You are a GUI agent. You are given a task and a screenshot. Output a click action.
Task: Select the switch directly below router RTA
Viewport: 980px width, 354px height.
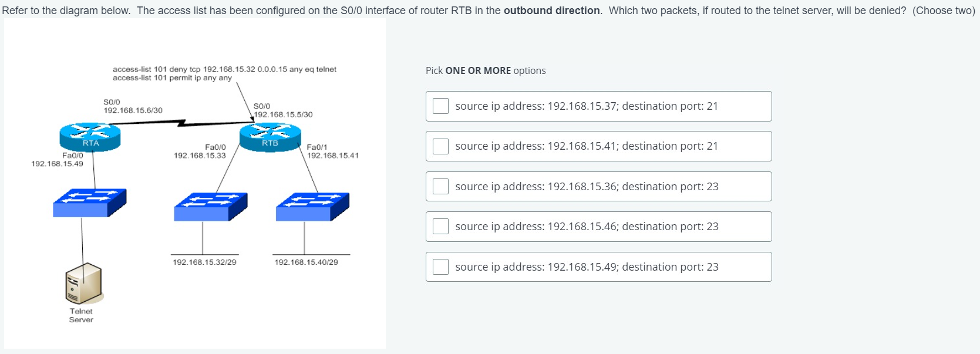pyautogui.click(x=89, y=203)
